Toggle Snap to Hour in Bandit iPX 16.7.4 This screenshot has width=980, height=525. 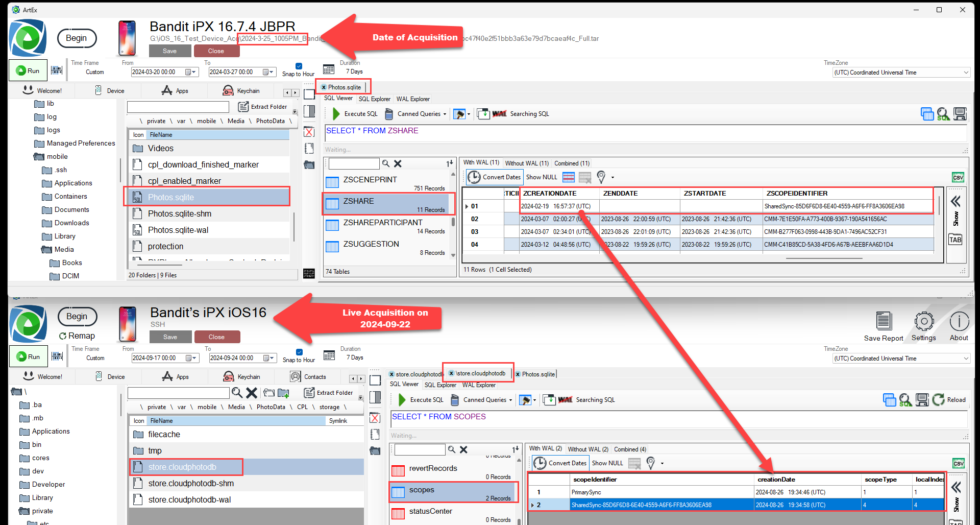[299, 66]
